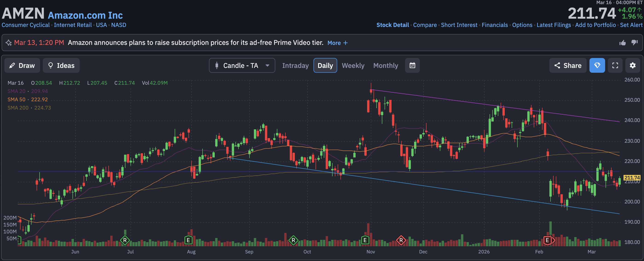
Task: Enter fullscreen chart mode
Action: pyautogui.click(x=615, y=66)
